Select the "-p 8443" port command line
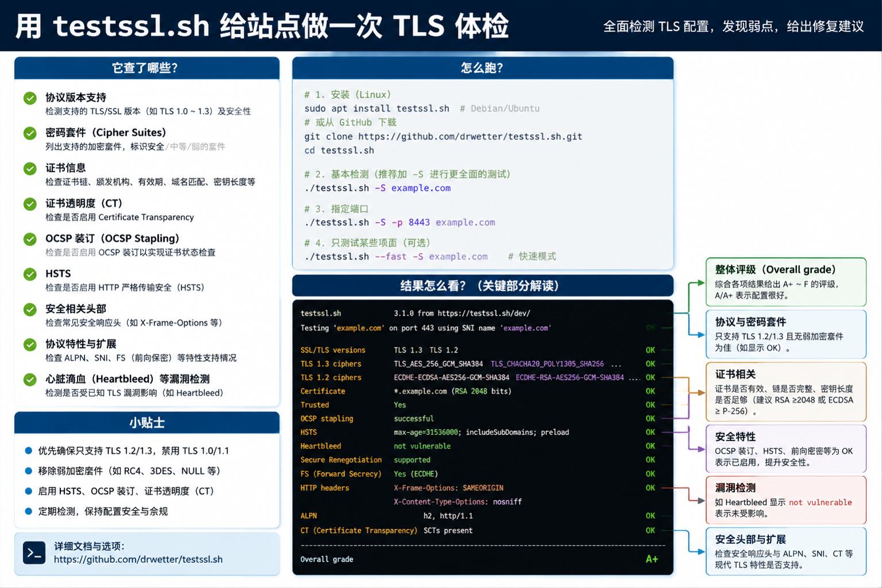The image size is (882, 588). coord(400,222)
